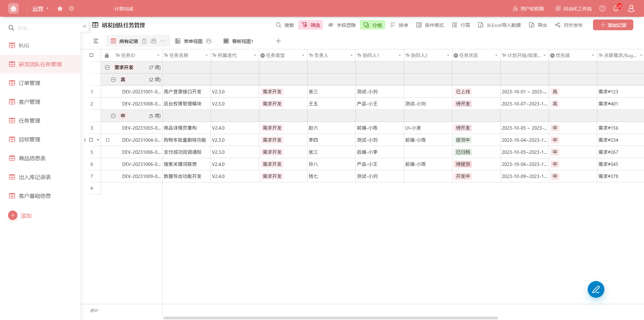The height and width of the screenshot is (320, 644).
Task: Switch to the 表单视图 tab
Action: (x=193, y=41)
